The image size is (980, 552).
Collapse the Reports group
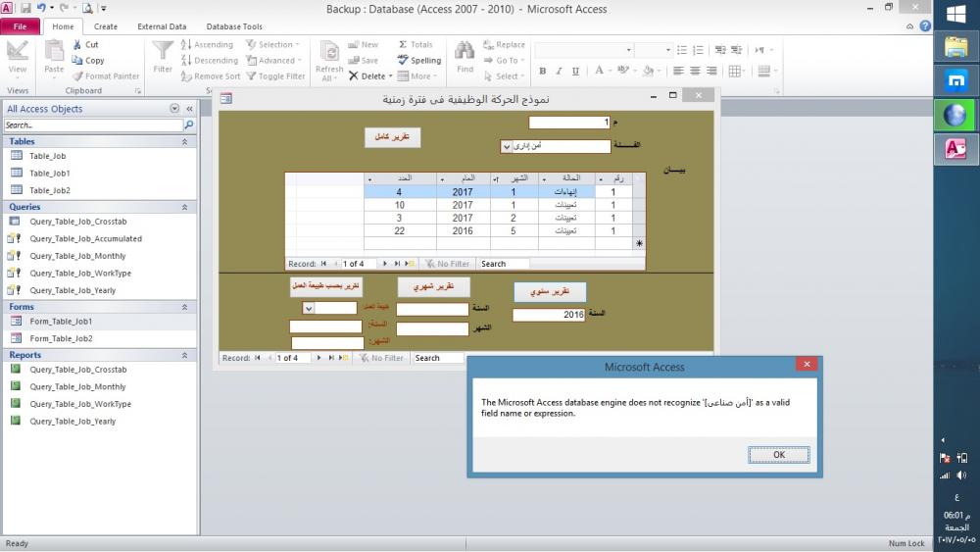(x=184, y=355)
